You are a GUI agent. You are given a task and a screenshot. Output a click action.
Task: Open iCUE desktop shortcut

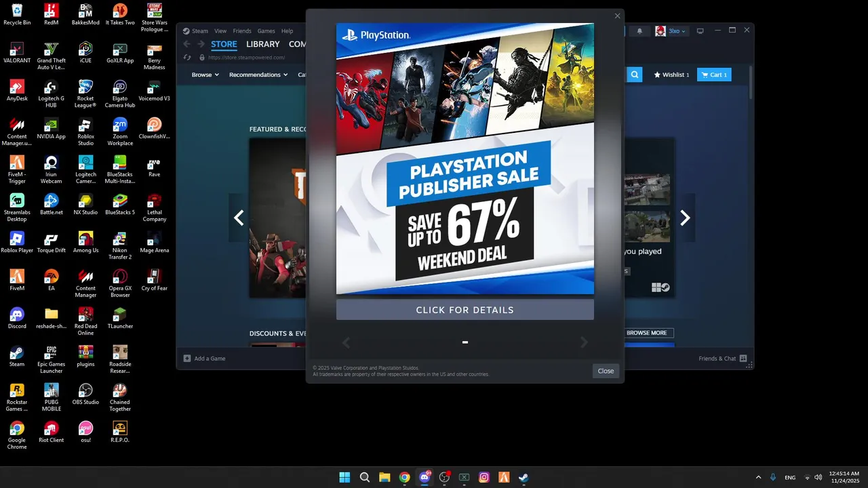tap(85, 52)
